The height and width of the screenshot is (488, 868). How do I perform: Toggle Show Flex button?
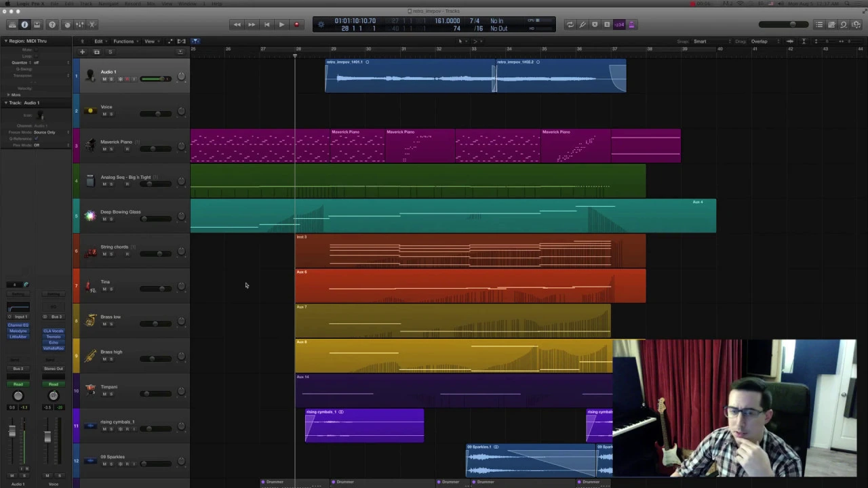click(x=181, y=41)
